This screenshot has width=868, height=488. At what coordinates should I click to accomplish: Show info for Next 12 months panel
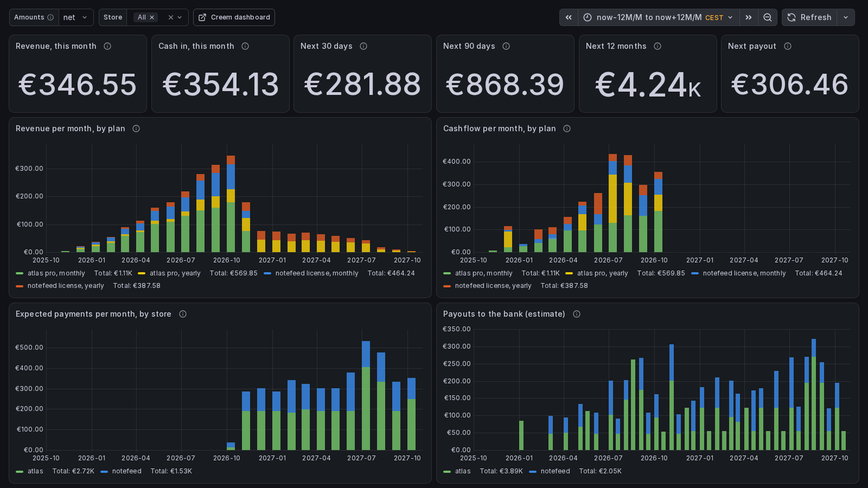pos(658,46)
